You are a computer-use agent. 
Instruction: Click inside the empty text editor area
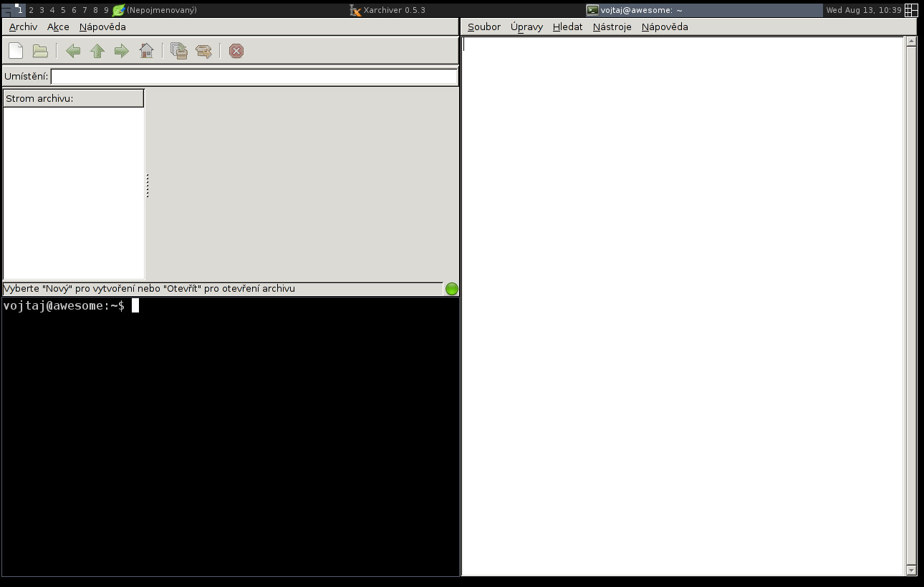click(683, 306)
